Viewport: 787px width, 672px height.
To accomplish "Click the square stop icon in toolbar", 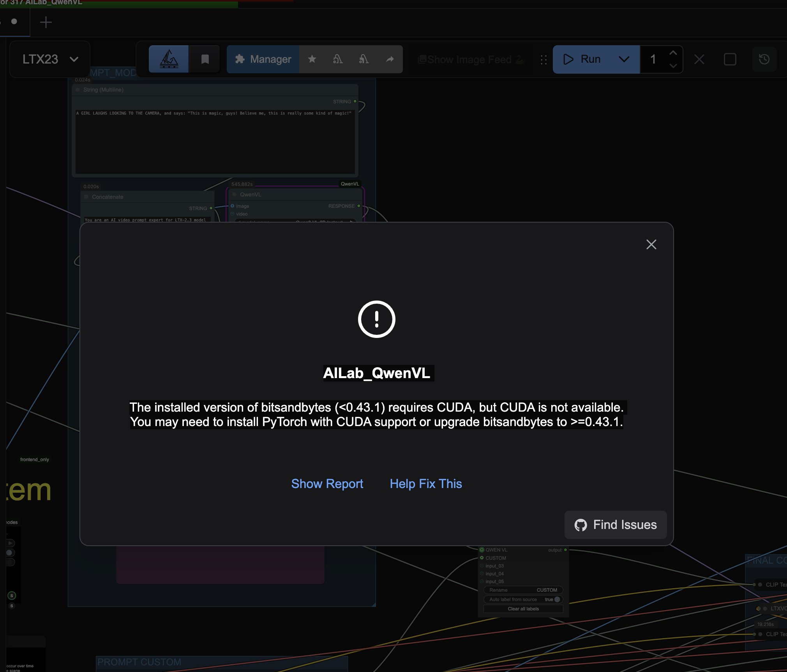I will (x=730, y=59).
